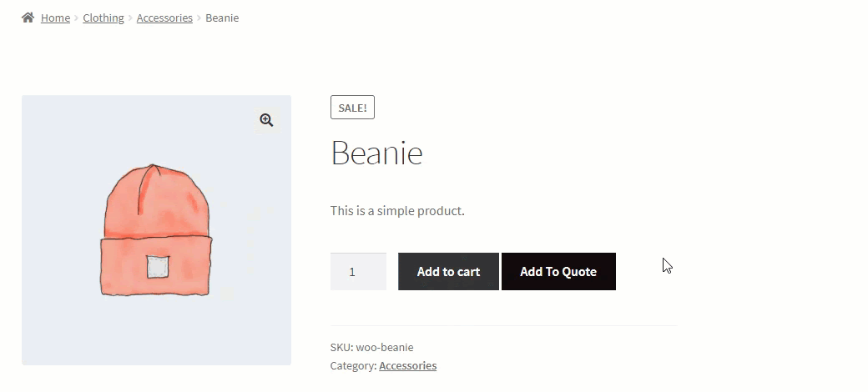868x392 pixels.
Task: Go to the Home breadcrumb link
Action: (55, 18)
